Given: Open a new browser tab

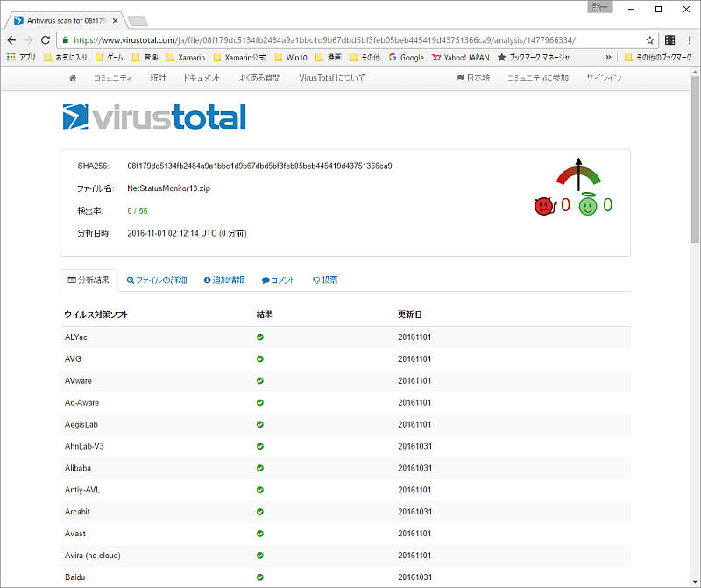Looking at the screenshot, I should click(138, 20).
